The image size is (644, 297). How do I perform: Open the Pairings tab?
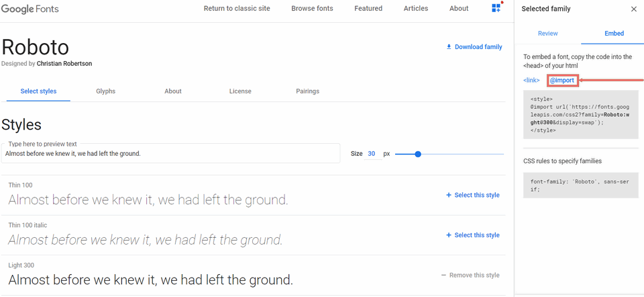point(307,91)
